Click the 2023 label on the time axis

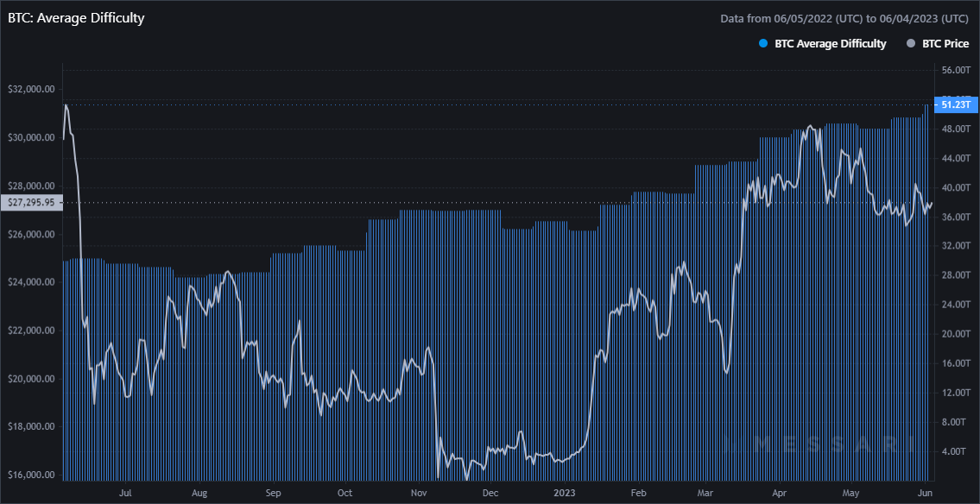click(x=565, y=492)
